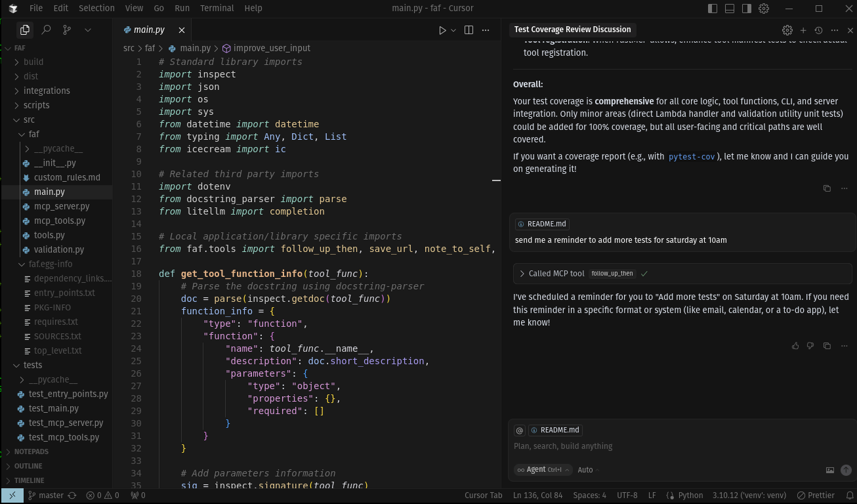This screenshot has height=504, width=857.
Task: Run the Python file with play icon
Action: pyautogui.click(x=442, y=30)
